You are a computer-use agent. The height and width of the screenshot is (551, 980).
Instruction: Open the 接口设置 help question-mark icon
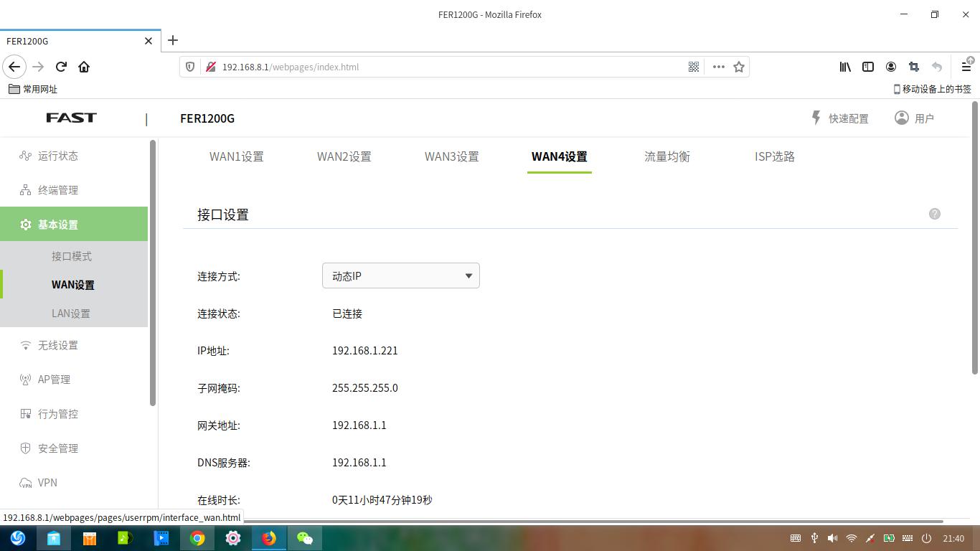[934, 213]
